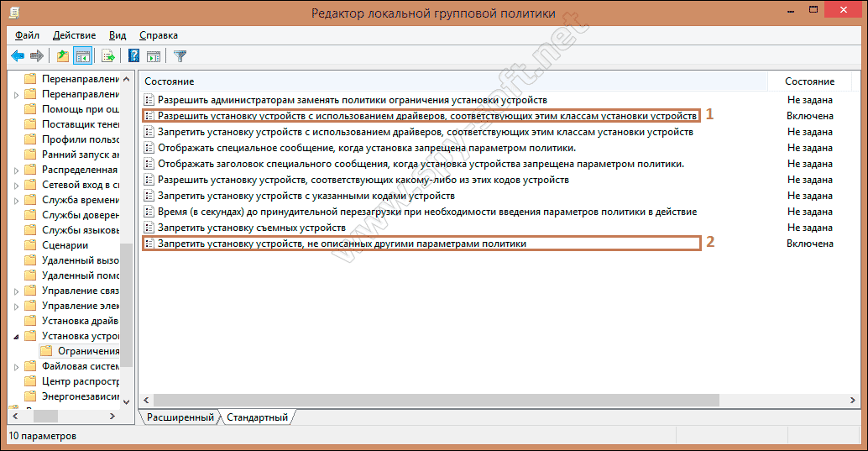Click policy icon of Разрешить администраторам заменять политики

[149, 100]
